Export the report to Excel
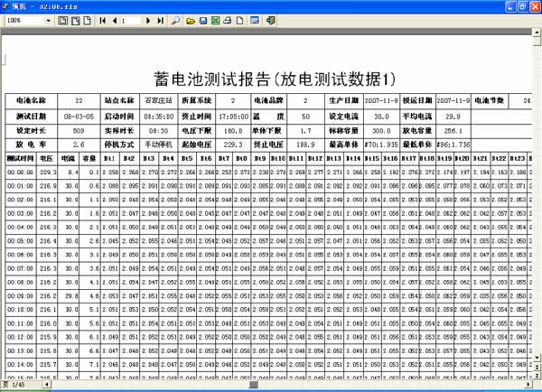The width and height of the screenshot is (542, 392). [215, 21]
